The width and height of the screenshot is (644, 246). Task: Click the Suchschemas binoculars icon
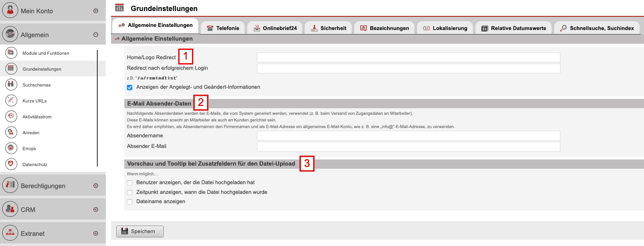11,84
